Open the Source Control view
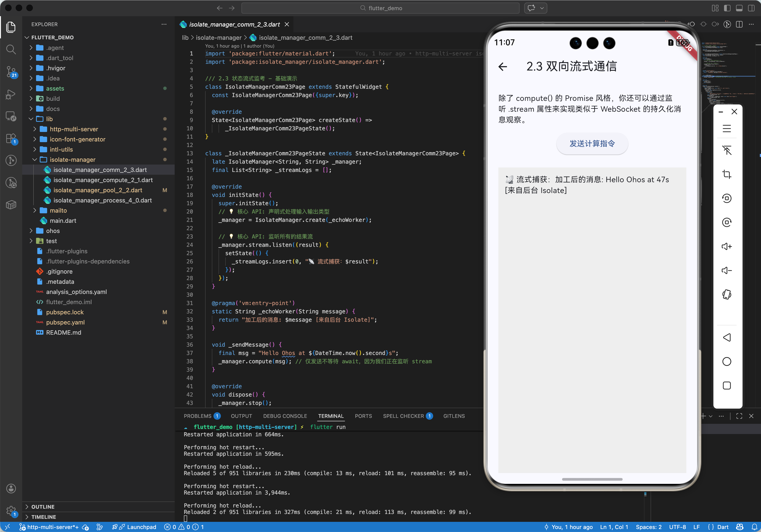The height and width of the screenshot is (532, 761). (x=11, y=71)
